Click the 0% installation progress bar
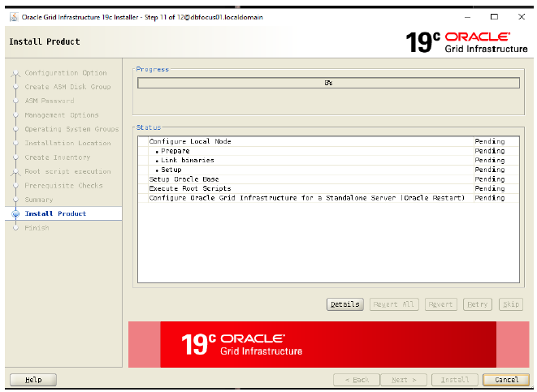The image size is (537, 392). [x=328, y=83]
